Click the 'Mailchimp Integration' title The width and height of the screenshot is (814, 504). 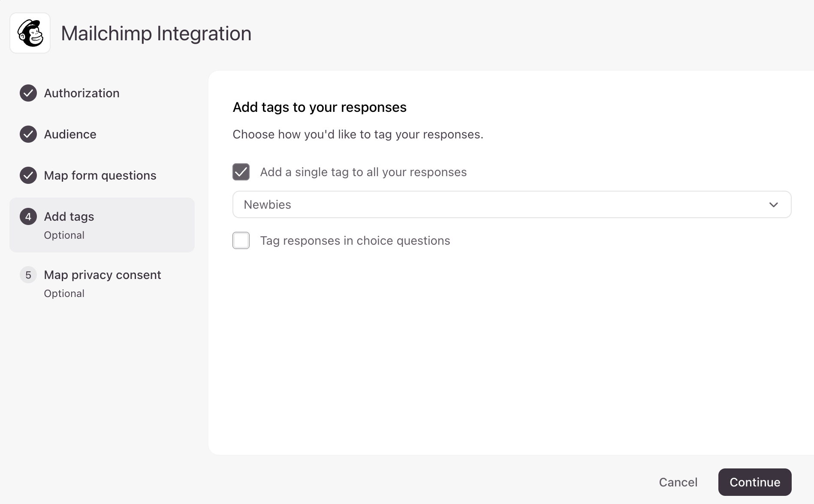coord(156,33)
